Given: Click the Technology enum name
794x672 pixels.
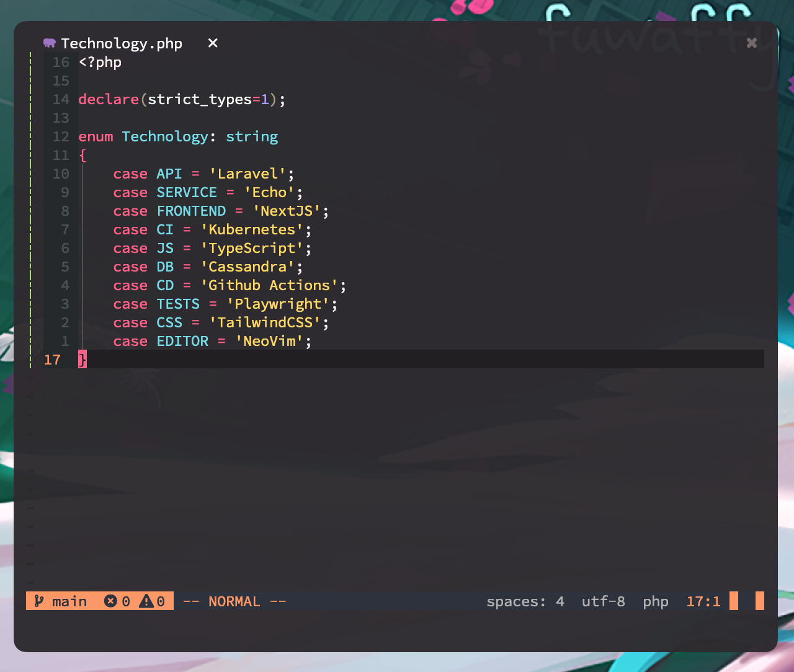Looking at the screenshot, I should coord(165,136).
